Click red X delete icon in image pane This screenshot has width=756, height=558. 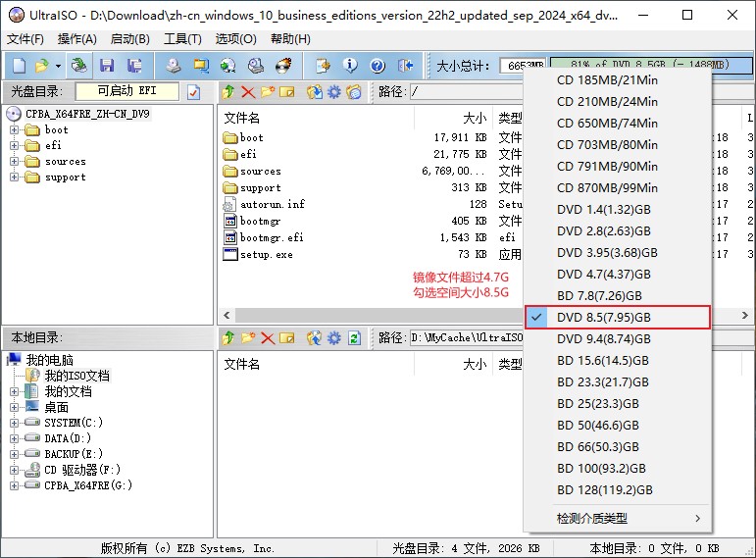248,91
